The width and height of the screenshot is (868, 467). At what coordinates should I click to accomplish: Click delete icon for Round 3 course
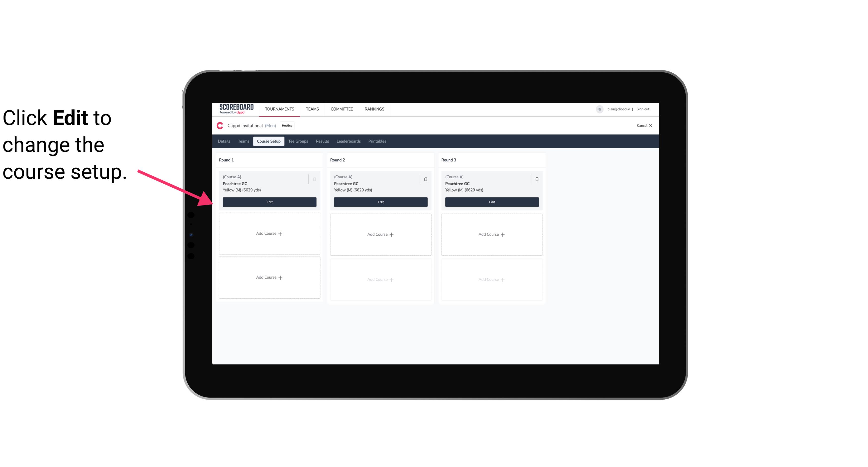(x=536, y=179)
